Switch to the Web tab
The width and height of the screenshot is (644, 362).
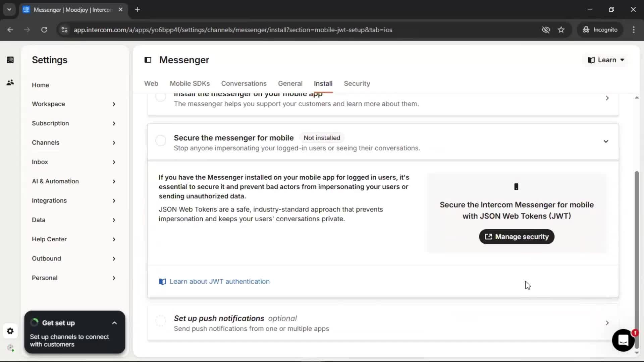pyautogui.click(x=151, y=83)
